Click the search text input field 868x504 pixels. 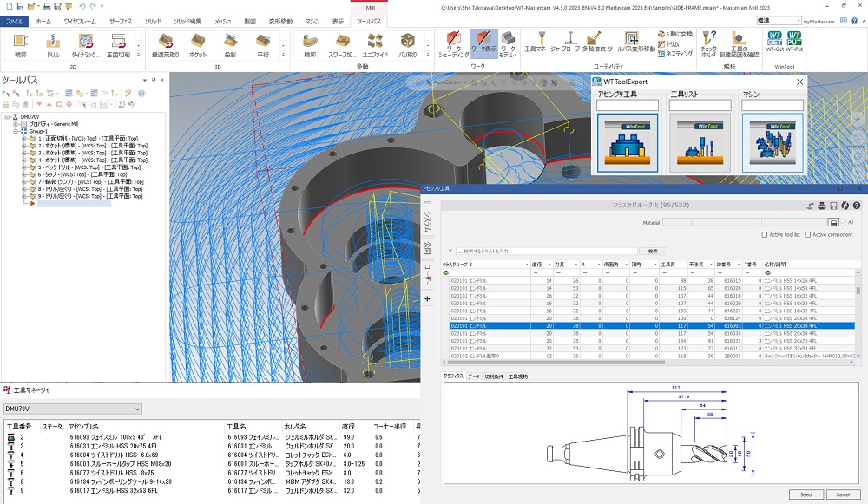coord(547,251)
